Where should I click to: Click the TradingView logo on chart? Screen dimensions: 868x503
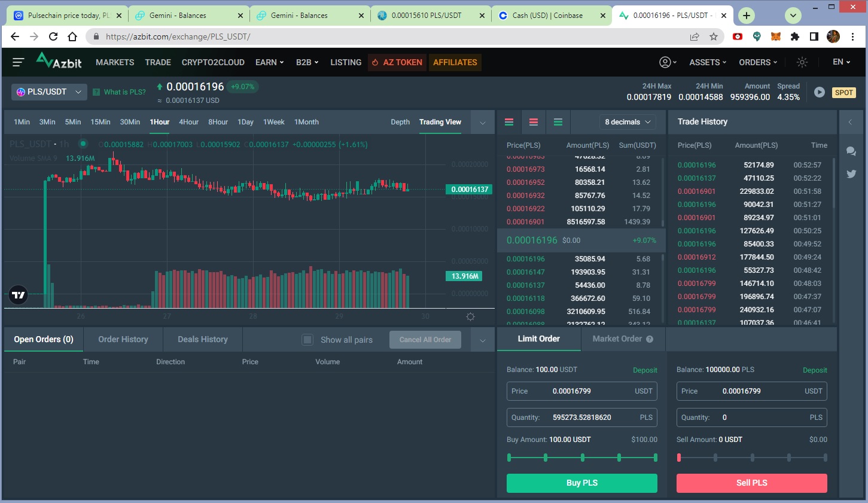click(19, 294)
